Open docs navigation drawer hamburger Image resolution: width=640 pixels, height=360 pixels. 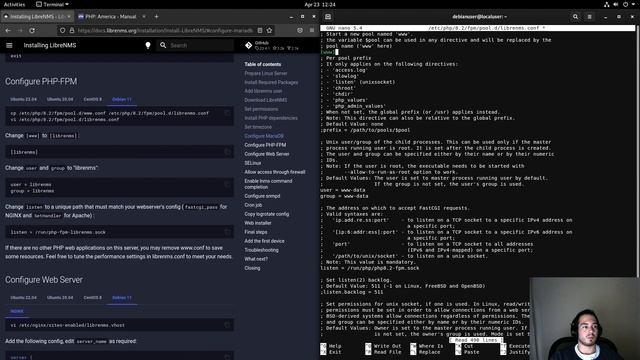click(9, 45)
